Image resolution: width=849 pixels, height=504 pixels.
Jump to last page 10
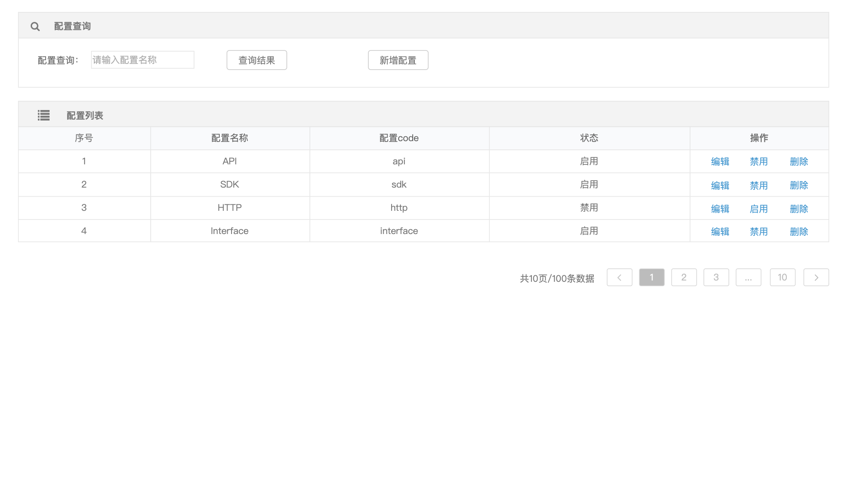click(x=782, y=277)
